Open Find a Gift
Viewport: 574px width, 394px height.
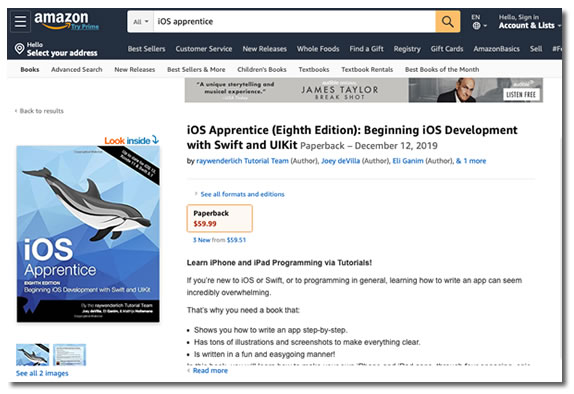366,49
